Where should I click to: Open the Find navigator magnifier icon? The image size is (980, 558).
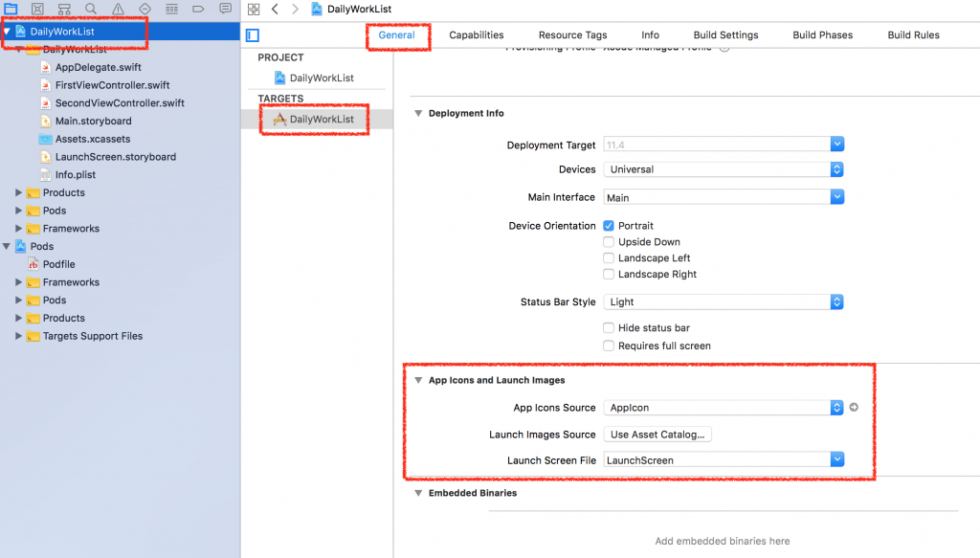click(x=91, y=9)
